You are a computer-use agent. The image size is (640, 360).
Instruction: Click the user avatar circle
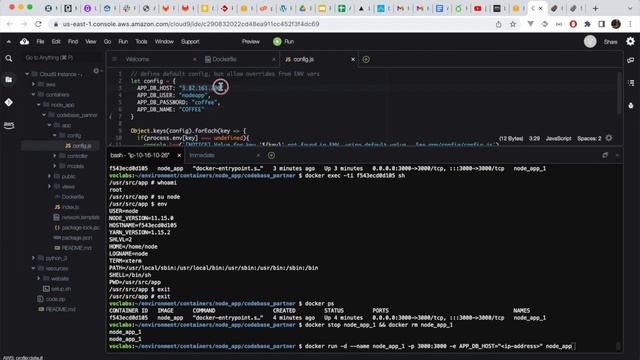(590, 41)
